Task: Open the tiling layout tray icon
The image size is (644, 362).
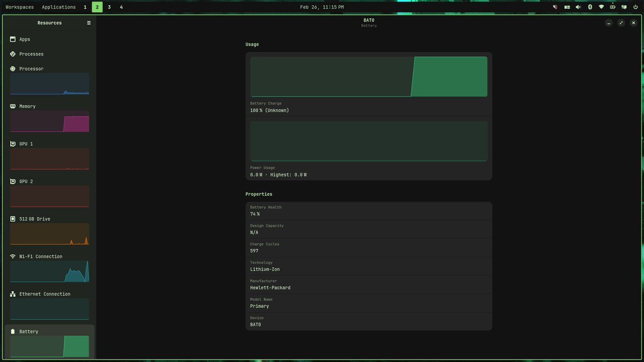Action: pos(567,7)
